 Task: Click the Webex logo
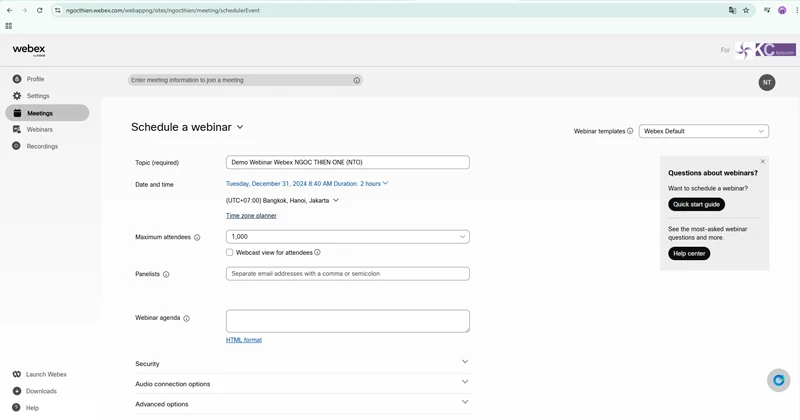click(x=29, y=50)
